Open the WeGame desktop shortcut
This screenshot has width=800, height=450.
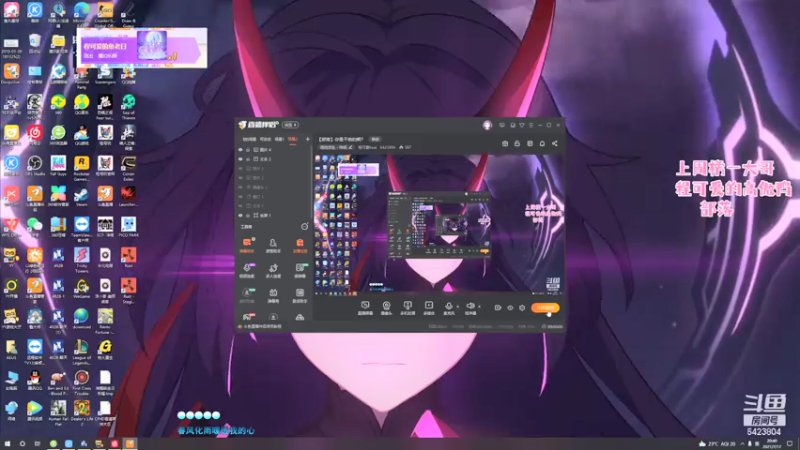pos(82,288)
